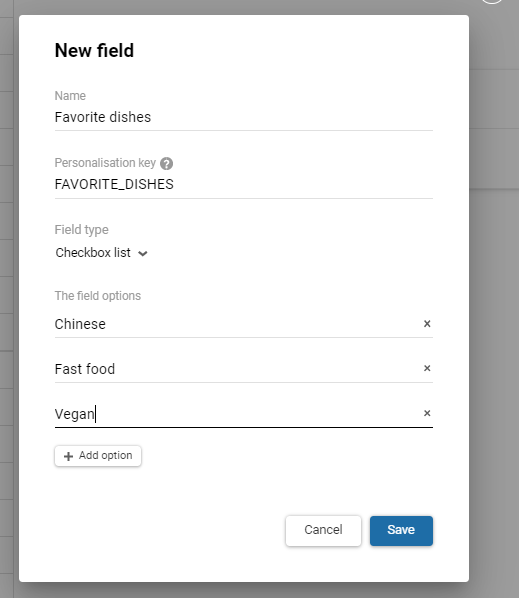Screen dimensions: 519x598
Task: Place cursor in the Vegan option field
Action: pos(236,414)
